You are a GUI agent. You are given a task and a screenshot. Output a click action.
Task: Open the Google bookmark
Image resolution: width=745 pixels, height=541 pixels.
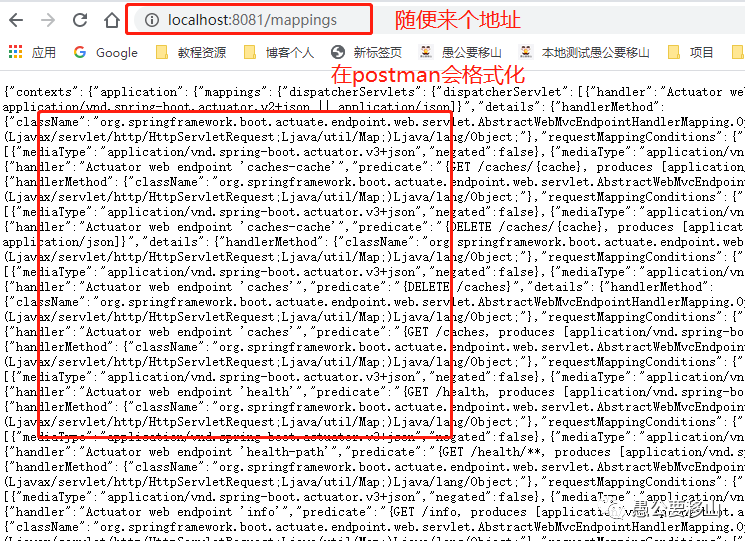[x=105, y=52]
